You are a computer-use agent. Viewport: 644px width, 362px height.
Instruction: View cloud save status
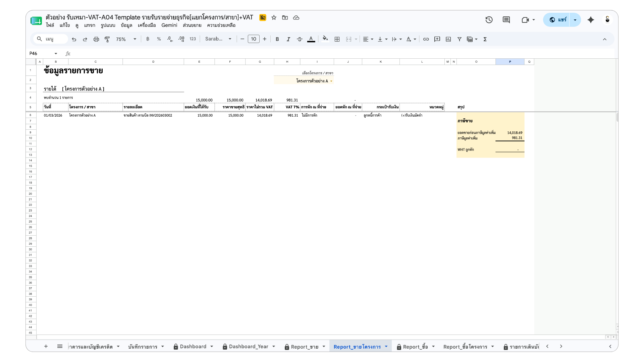pos(296,17)
